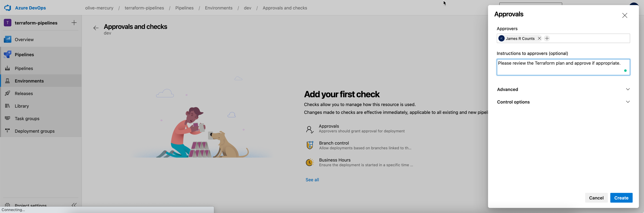This screenshot has height=213, width=644.
Task: Remove James R Counts from approvers
Action: coord(539,38)
